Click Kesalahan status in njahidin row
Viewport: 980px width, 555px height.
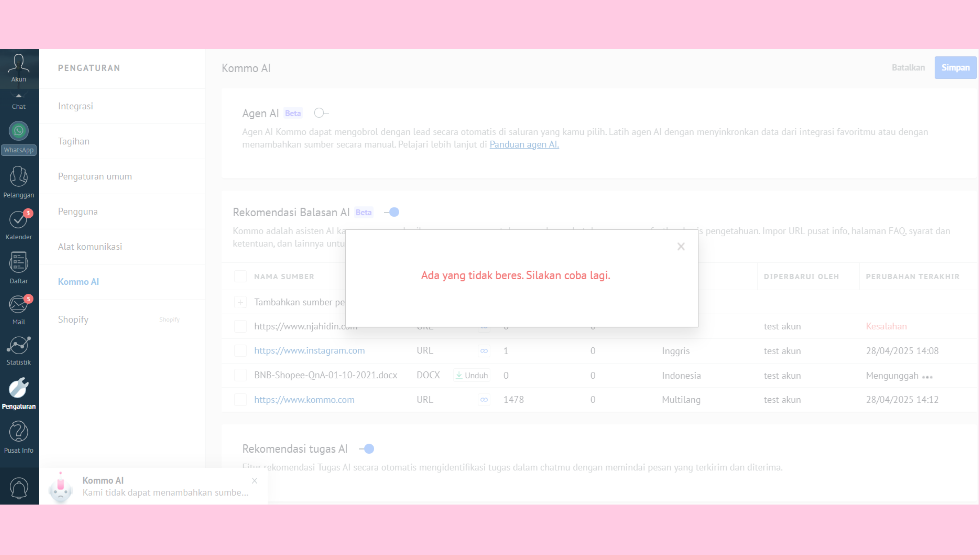point(886,326)
